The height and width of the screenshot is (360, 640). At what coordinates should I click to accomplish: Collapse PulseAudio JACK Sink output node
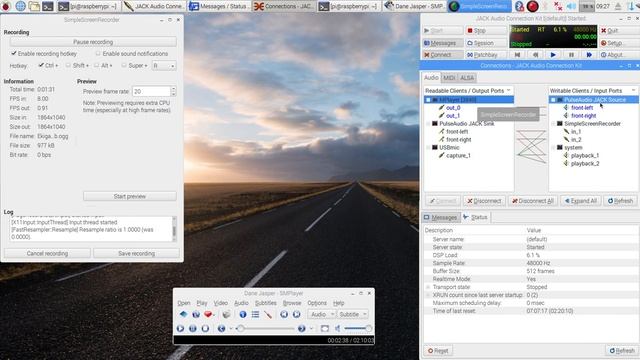428,124
